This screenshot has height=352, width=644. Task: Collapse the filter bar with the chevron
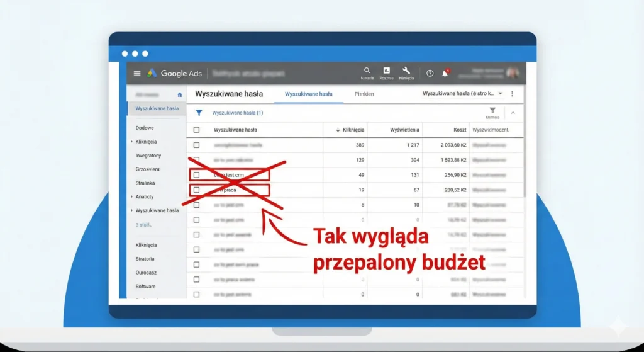pyautogui.click(x=513, y=113)
